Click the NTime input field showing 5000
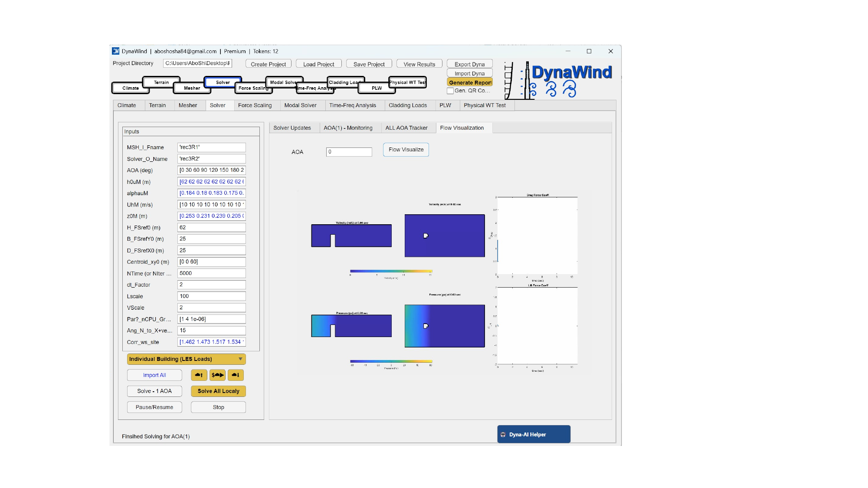 coord(211,273)
